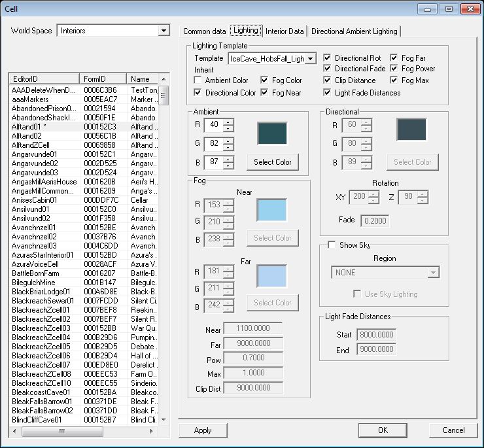Uncheck the Fog Near checkbox
This screenshot has height=448, width=484.
point(264,93)
